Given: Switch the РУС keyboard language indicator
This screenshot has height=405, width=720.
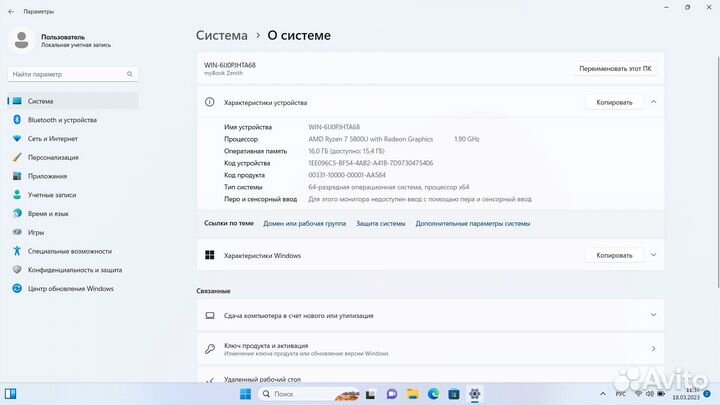Looking at the screenshot, I should click(620, 394).
